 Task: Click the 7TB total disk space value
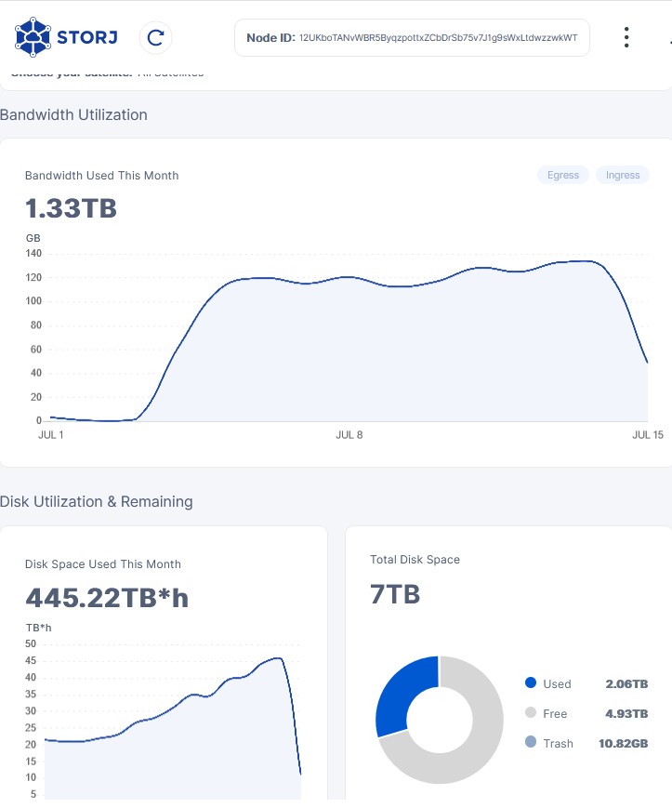pos(395,594)
